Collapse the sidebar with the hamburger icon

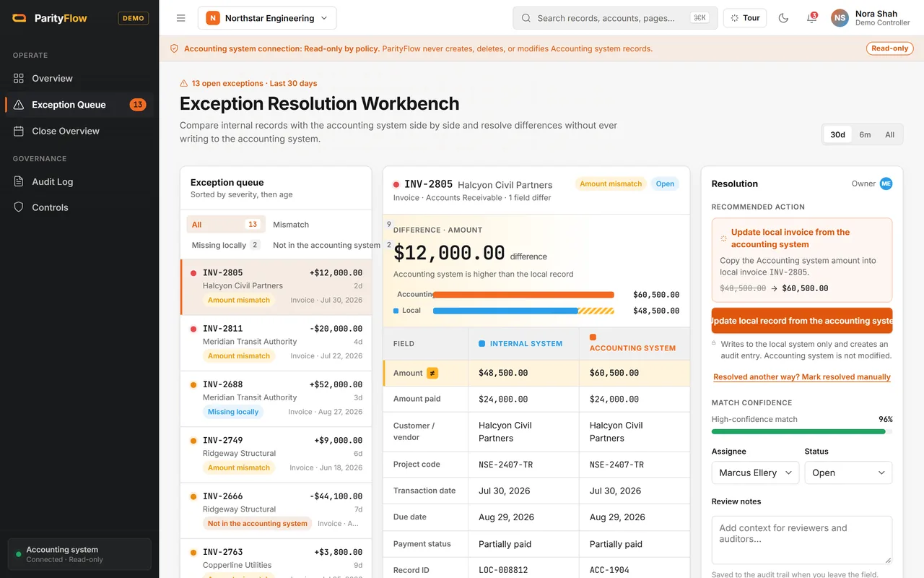pos(181,18)
